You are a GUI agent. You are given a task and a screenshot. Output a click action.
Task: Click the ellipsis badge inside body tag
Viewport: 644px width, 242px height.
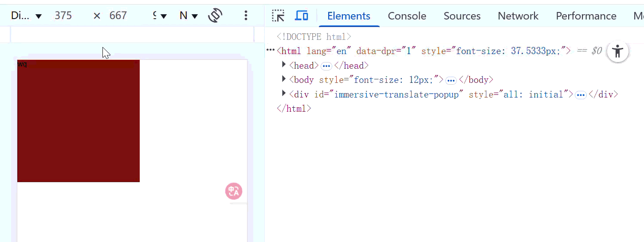(x=451, y=80)
